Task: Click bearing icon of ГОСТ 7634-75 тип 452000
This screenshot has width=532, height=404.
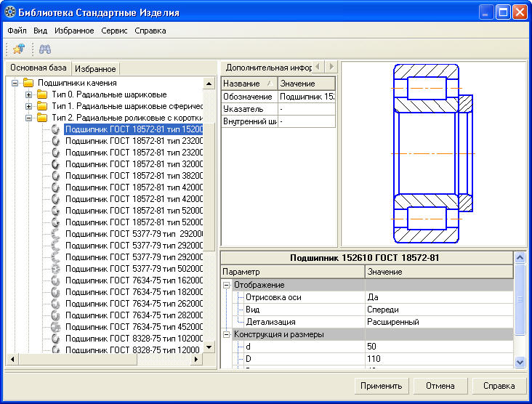Action: point(56,327)
